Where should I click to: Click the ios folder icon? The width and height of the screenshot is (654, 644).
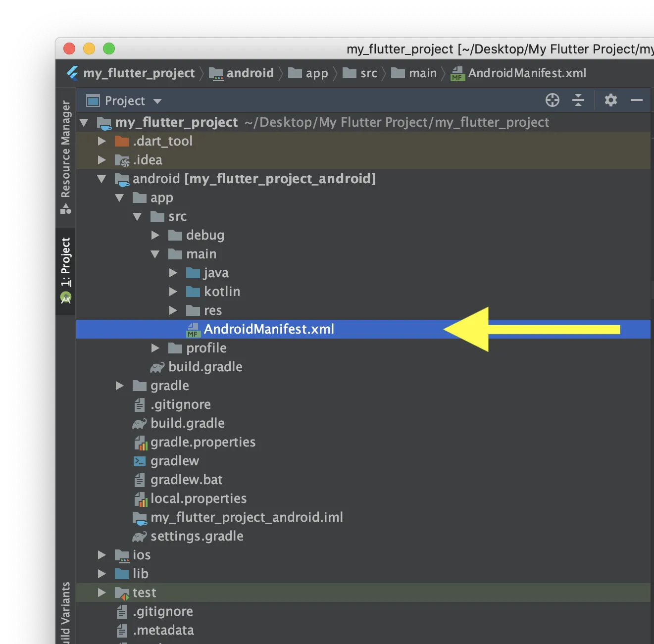pyautogui.click(x=122, y=555)
